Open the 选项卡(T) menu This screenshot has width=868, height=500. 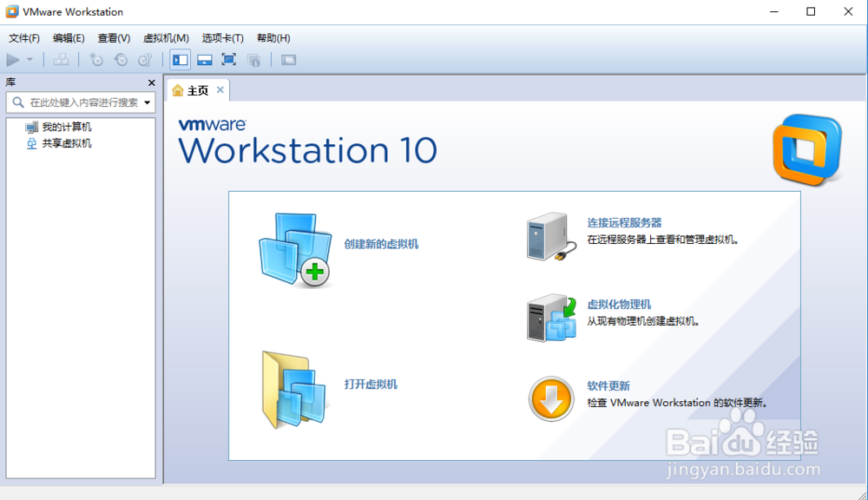[222, 37]
